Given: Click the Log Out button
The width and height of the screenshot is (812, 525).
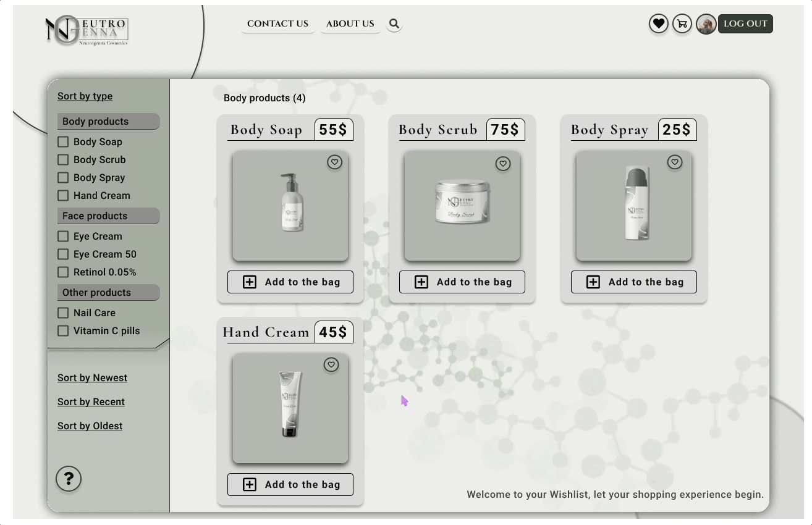Looking at the screenshot, I should tap(745, 24).
